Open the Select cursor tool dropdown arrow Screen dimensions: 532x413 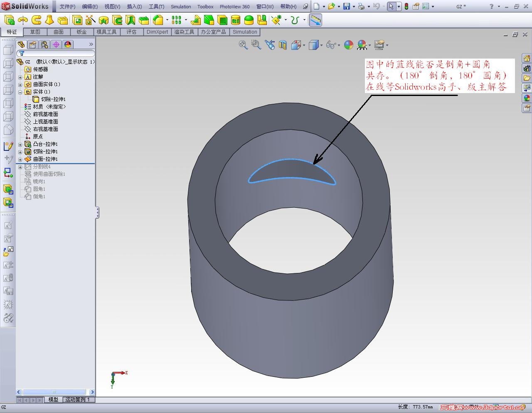pyautogui.click(x=399, y=7)
